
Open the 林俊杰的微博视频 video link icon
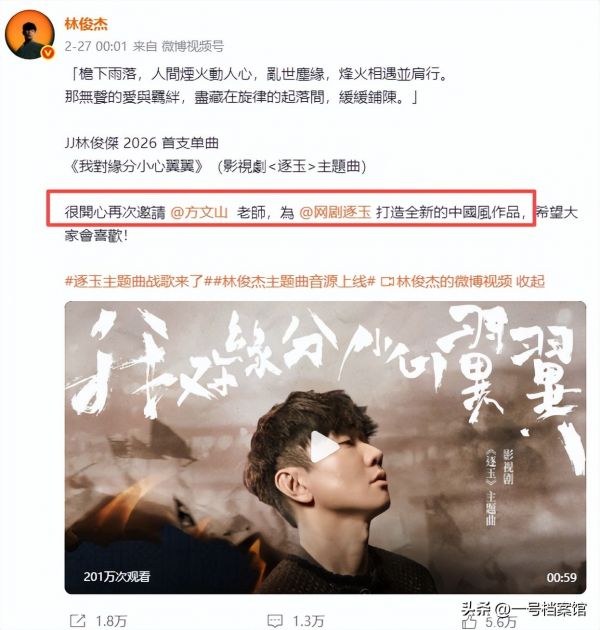point(386,282)
